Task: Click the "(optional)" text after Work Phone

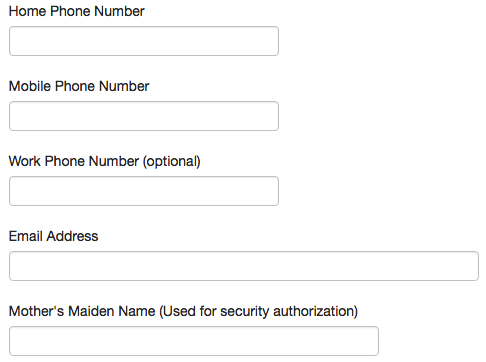Action: pyautogui.click(x=172, y=162)
